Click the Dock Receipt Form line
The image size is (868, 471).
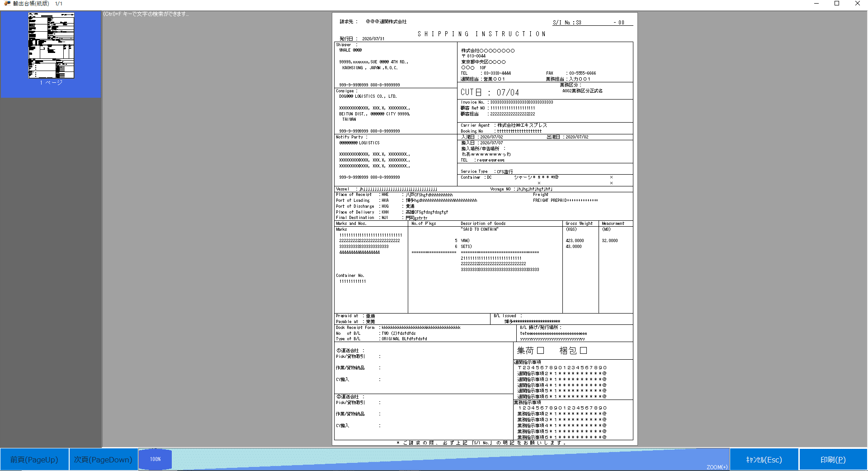pos(398,328)
